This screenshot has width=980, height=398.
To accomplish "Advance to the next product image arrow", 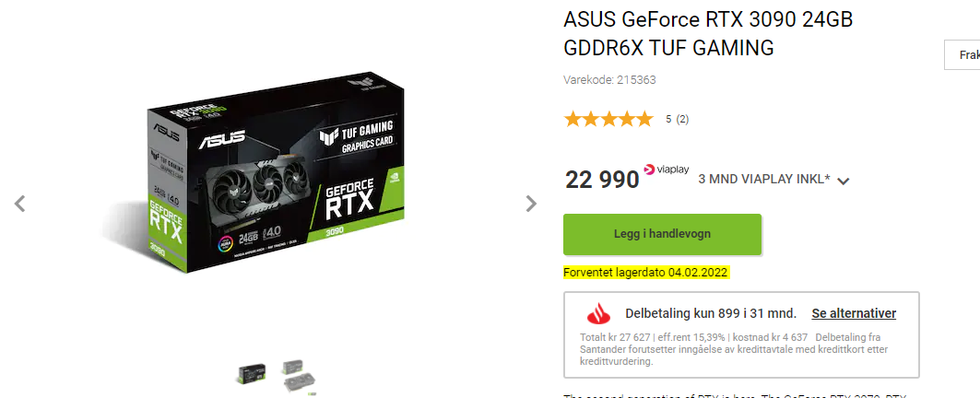I will (x=531, y=204).
